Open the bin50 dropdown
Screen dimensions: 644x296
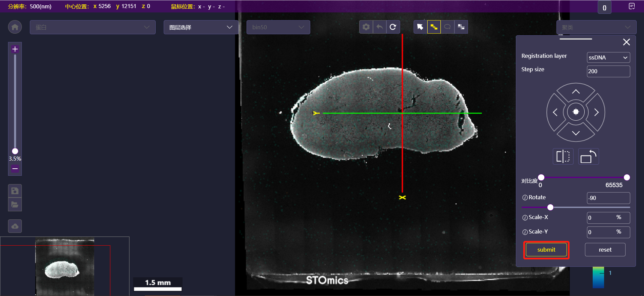click(278, 27)
